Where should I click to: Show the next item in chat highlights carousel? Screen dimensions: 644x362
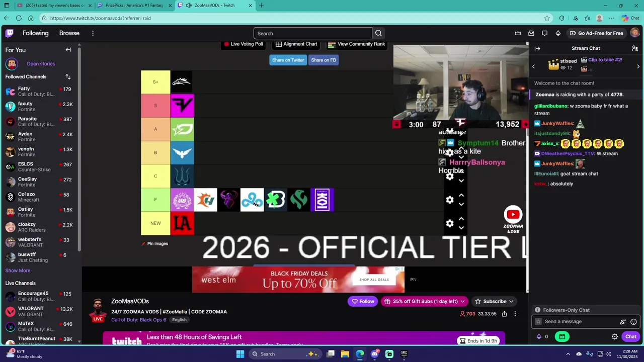click(x=638, y=66)
